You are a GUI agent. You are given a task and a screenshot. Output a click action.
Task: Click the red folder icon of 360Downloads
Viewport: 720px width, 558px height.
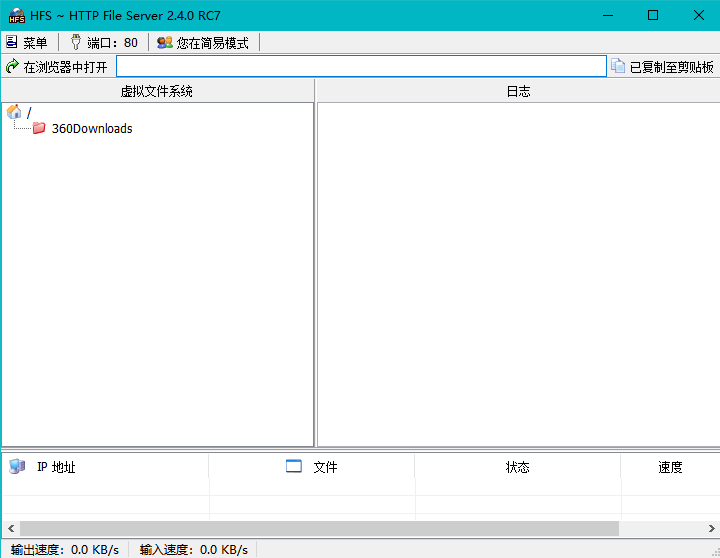click(x=39, y=128)
